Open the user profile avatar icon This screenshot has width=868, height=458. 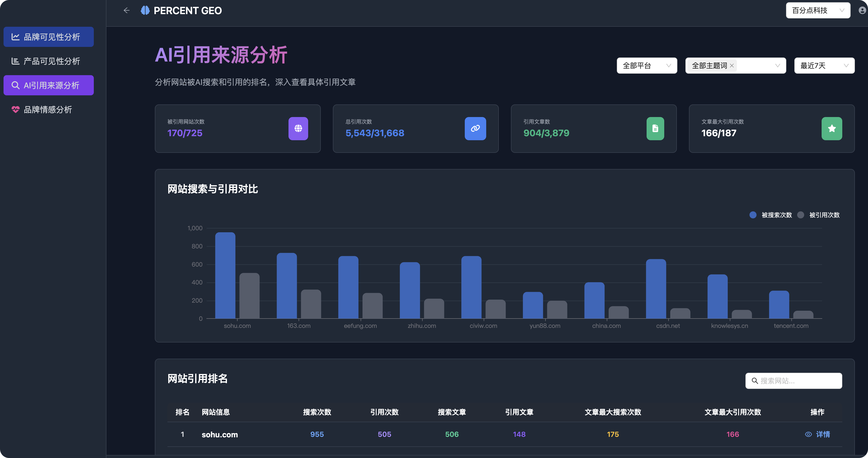pyautogui.click(x=862, y=10)
